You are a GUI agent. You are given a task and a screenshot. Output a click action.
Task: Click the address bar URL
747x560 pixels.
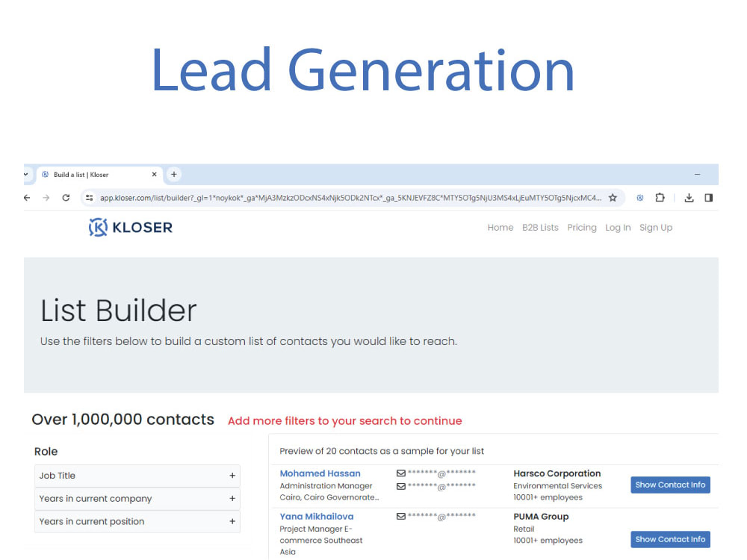click(x=350, y=198)
